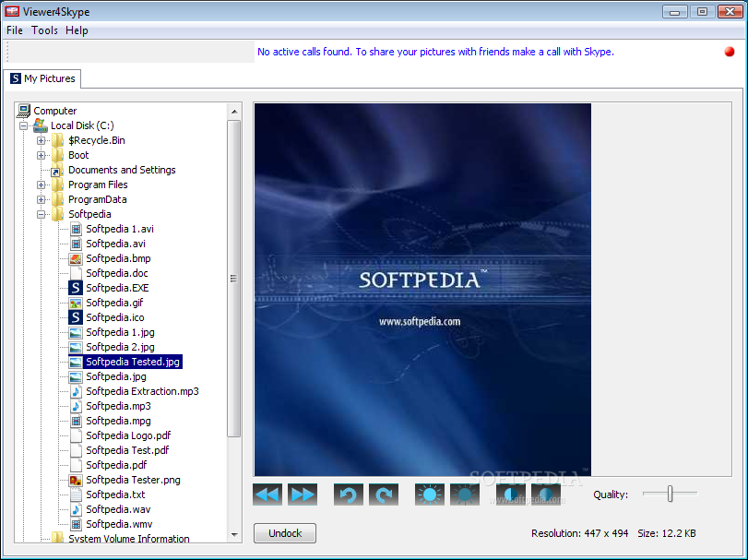This screenshot has height=560, width=748.
Task: Collapse the Softpedia folder
Action: coord(41,215)
